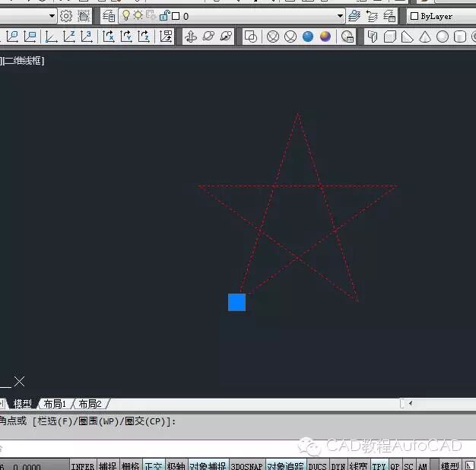Click the Layer Previous icon

372,16
